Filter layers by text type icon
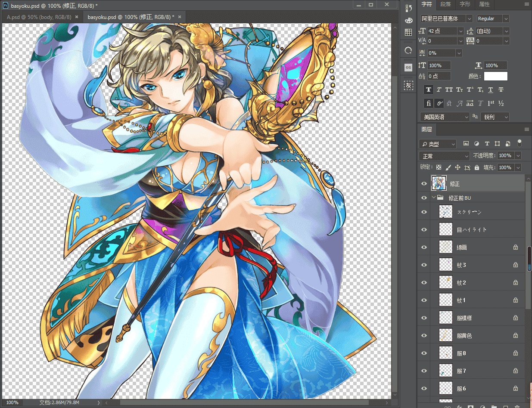 (487, 144)
